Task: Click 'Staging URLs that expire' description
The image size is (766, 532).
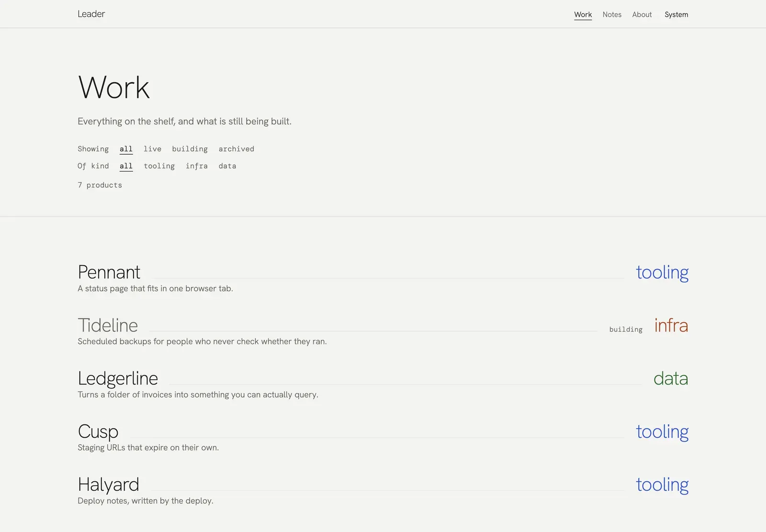Action: [x=148, y=448]
